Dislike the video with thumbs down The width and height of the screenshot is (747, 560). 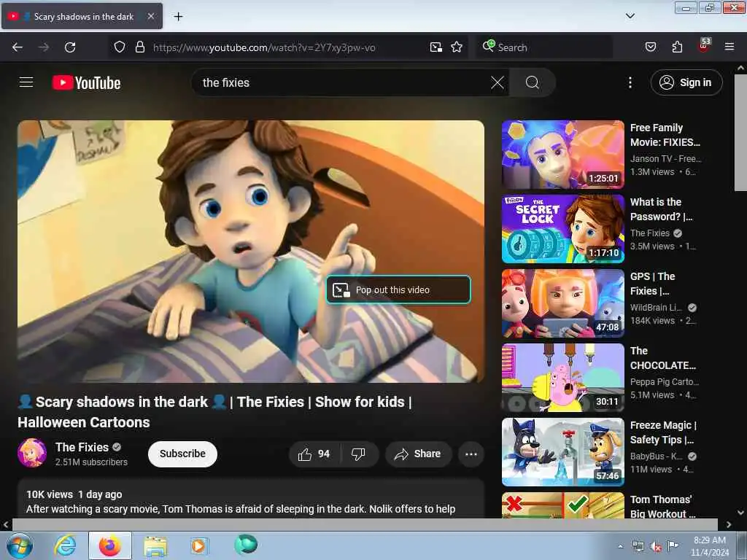point(358,454)
